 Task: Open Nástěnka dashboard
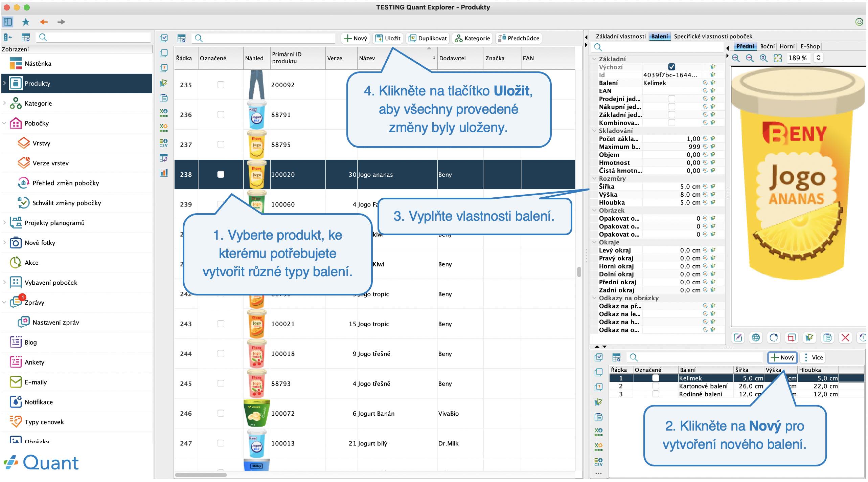[38, 64]
